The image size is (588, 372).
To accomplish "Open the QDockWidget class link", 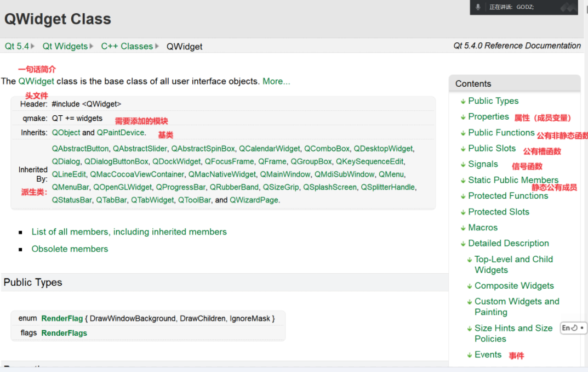I will coord(176,161).
